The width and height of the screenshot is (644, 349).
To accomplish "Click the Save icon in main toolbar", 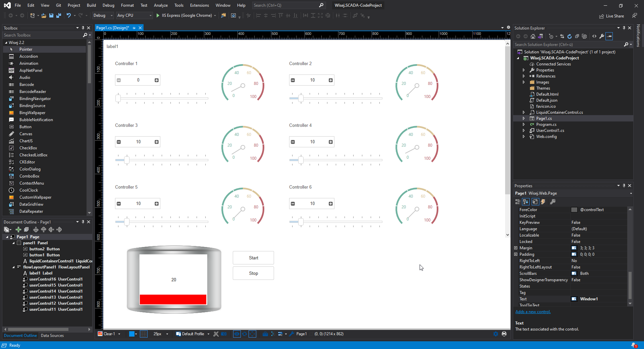I will (x=51, y=15).
